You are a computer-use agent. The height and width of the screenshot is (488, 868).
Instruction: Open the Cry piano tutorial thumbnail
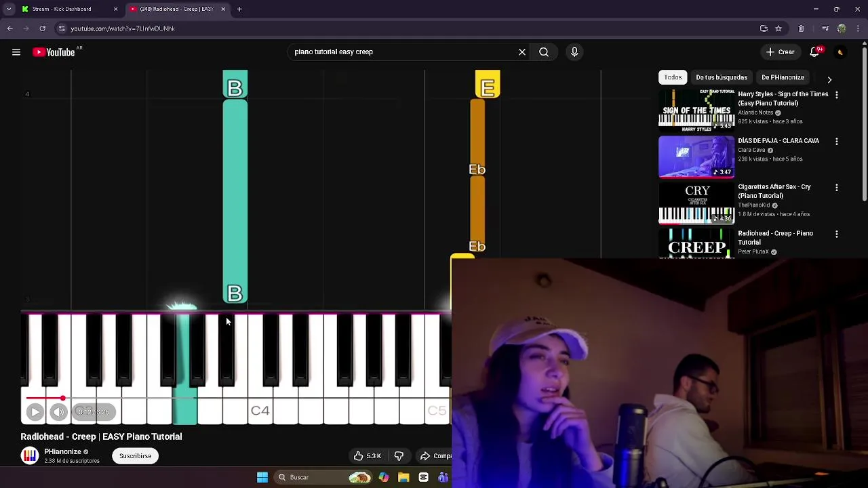click(696, 203)
